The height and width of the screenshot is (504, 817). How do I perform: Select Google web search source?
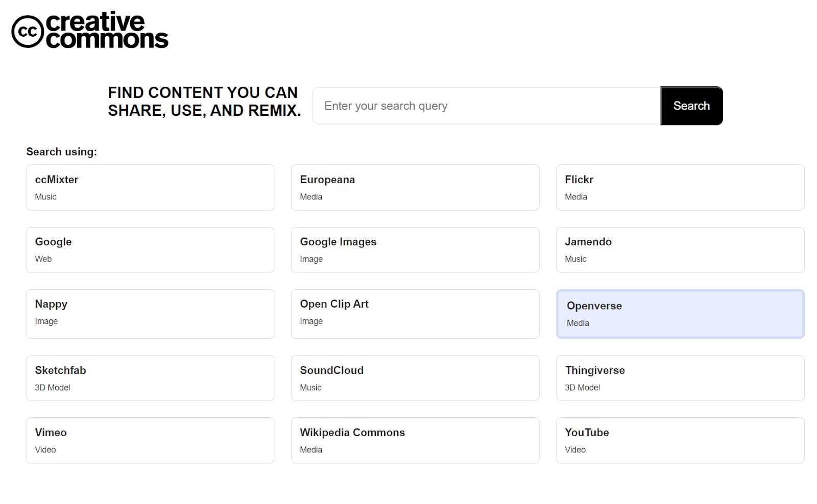coord(150,250)
